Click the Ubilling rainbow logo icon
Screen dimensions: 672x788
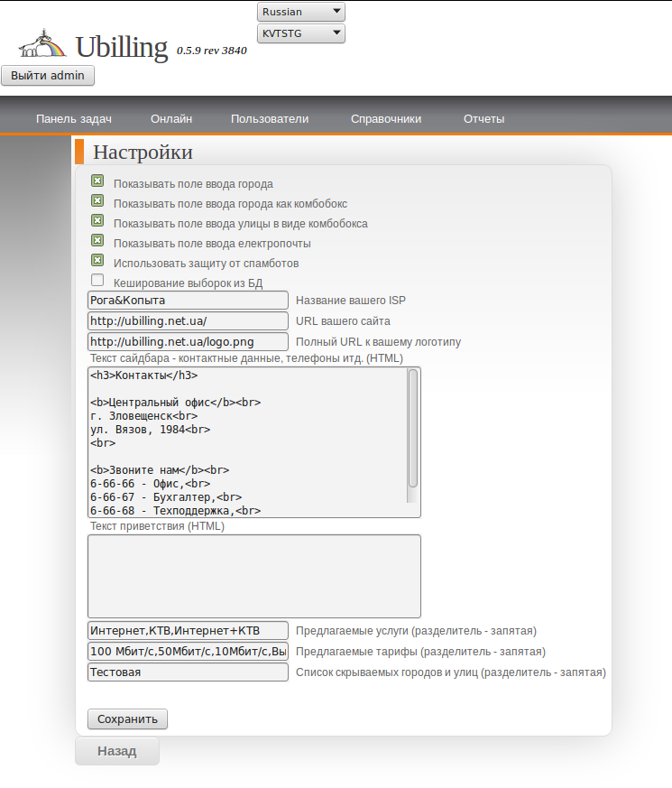[x=42, y=44]
